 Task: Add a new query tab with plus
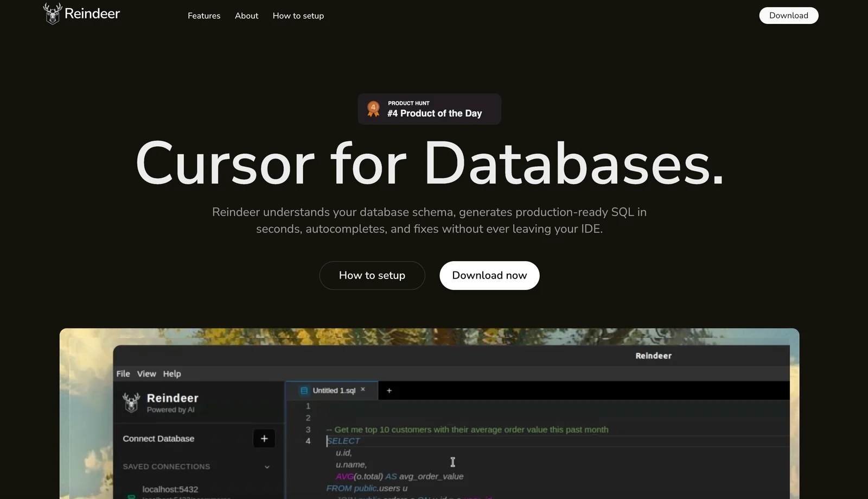(x=389, y=390)
